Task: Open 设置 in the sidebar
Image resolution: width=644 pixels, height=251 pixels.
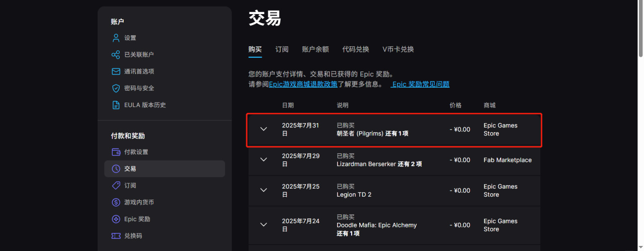Action: click(x=130, y=38)
